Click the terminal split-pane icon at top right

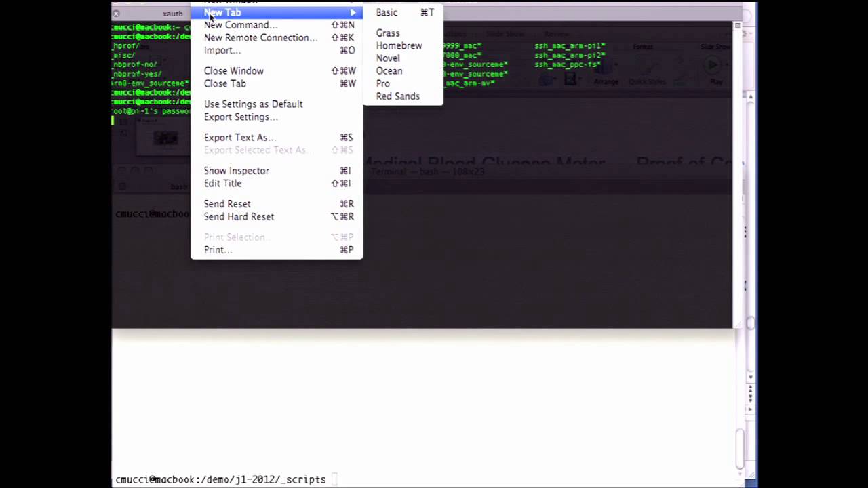(x=737, y=26)
